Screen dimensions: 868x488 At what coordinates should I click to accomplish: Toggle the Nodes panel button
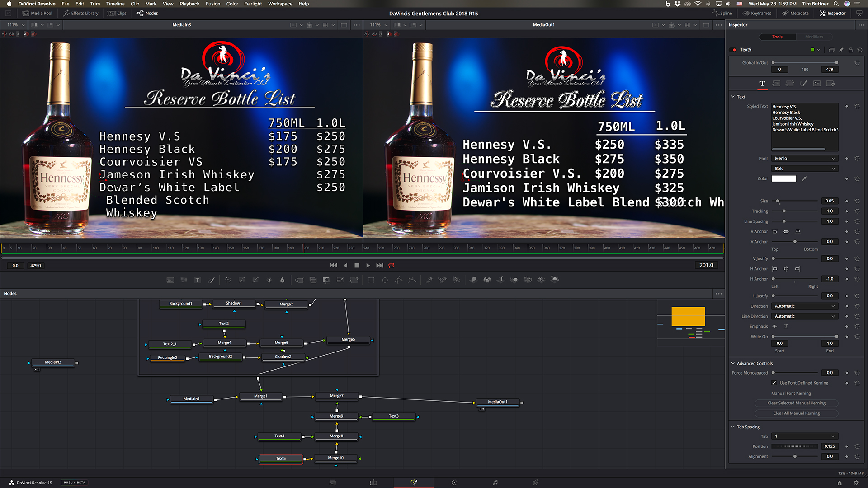point(147,13)
